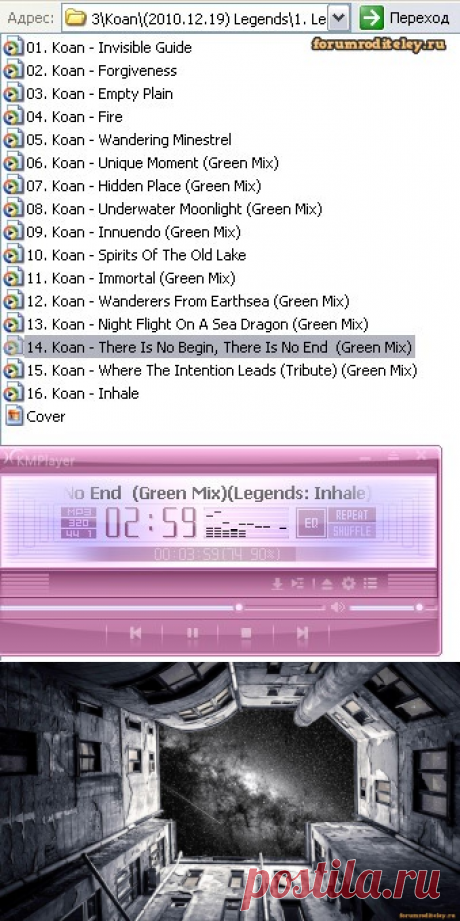The height and width of the screenshot is (921, 460).
Task: Go back to the previous track
Action: [136, 633]
